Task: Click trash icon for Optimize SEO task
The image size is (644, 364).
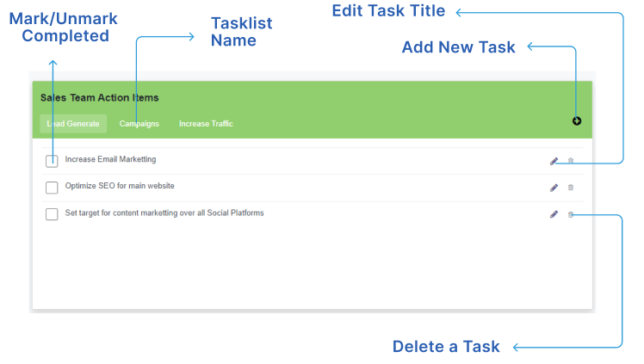Action: point(571,188)
